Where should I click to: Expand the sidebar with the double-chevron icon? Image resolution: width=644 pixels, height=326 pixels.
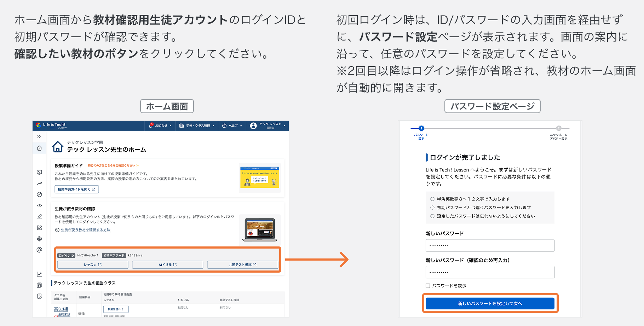tap(39, 136)
